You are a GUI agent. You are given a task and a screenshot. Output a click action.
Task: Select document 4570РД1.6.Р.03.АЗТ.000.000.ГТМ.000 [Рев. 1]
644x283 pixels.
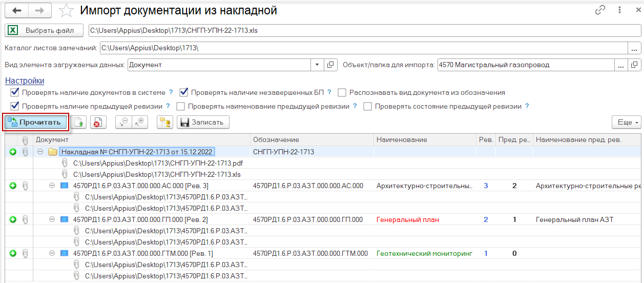pos(143,253)
